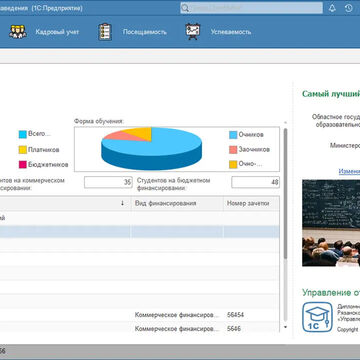
Task: Click record book number 5646
Action: coord(234,329)
